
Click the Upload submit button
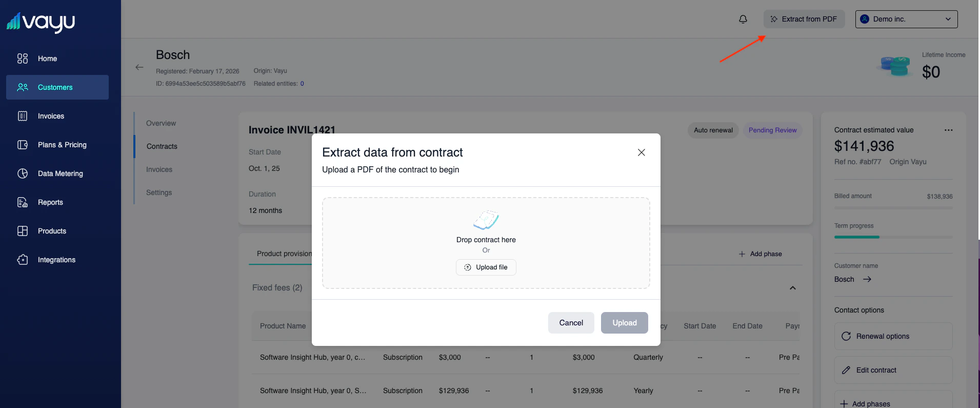pos(625,323)
